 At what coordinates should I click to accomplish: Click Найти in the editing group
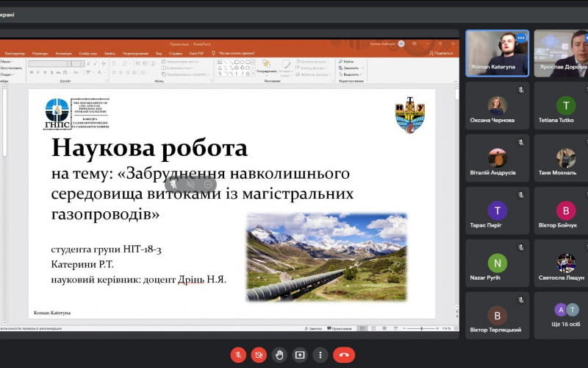346,62
